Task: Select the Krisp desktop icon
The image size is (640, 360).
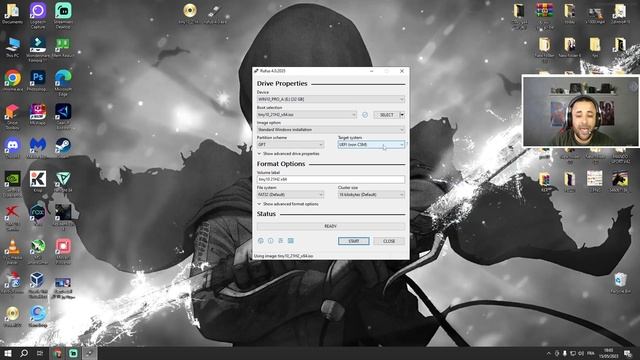Action: [x=38, y=182]
